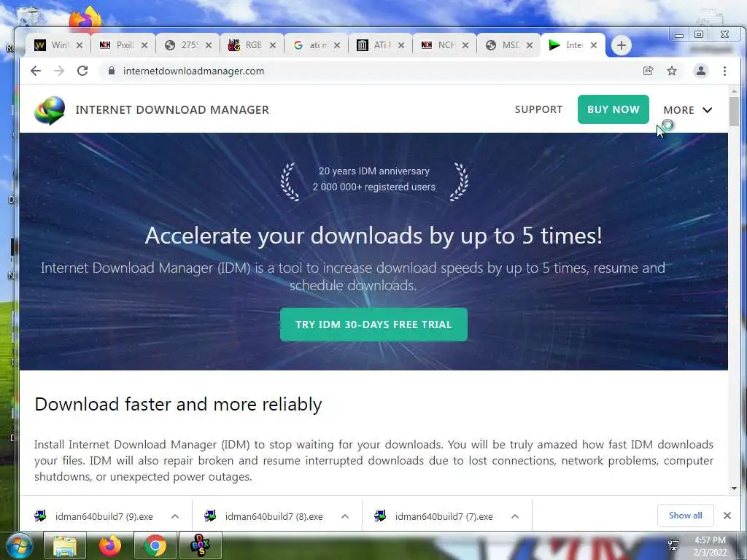Open the Chrome three-dot menu

(x=724, y=71)
